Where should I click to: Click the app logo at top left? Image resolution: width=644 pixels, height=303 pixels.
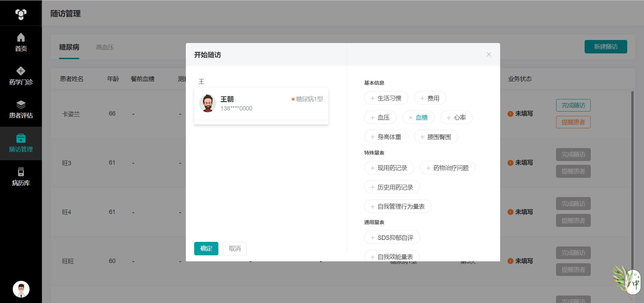(x=21, y=14)
